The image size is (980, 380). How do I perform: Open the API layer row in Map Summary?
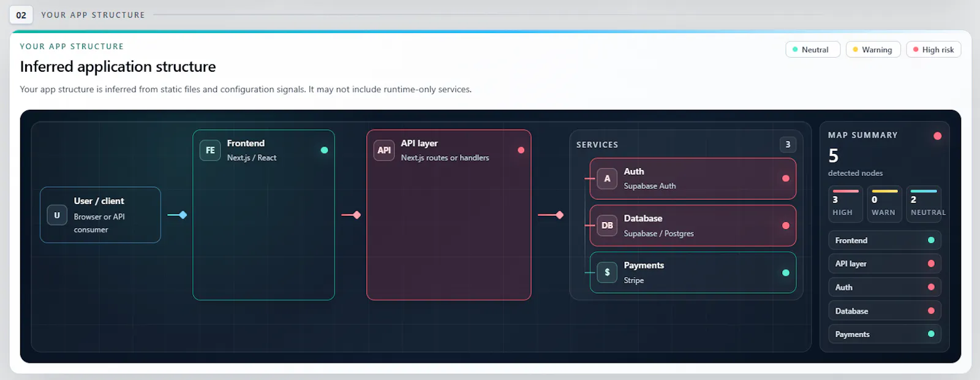point(884,264)
